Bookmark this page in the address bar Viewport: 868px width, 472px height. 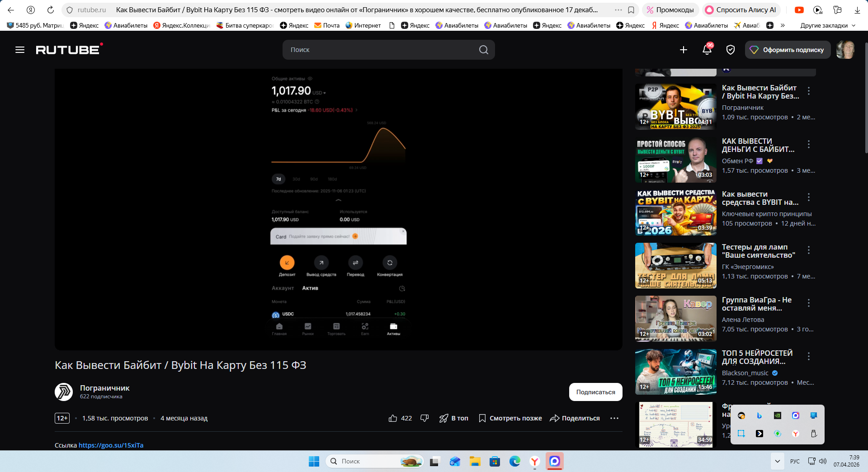[x=631, y=10]
